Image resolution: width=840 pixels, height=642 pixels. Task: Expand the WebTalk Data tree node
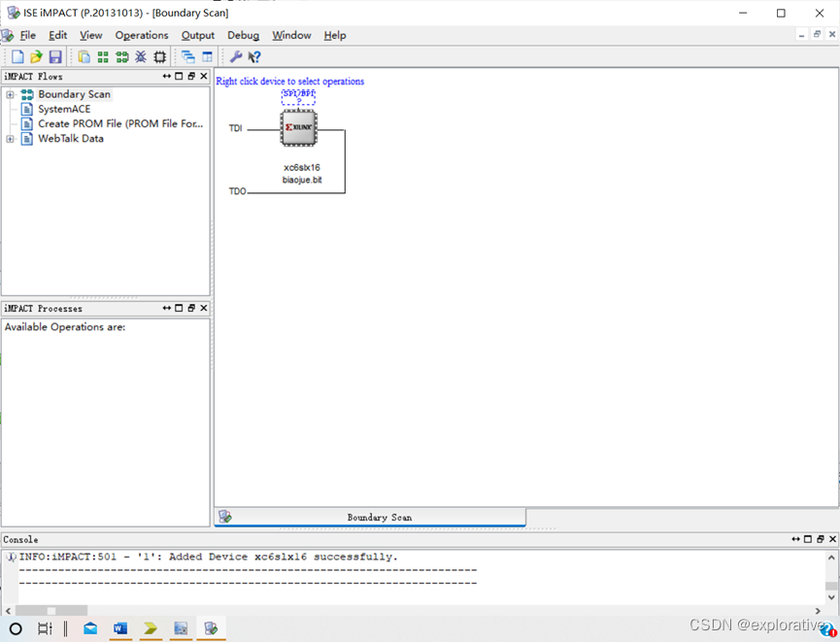pos(10,139)
